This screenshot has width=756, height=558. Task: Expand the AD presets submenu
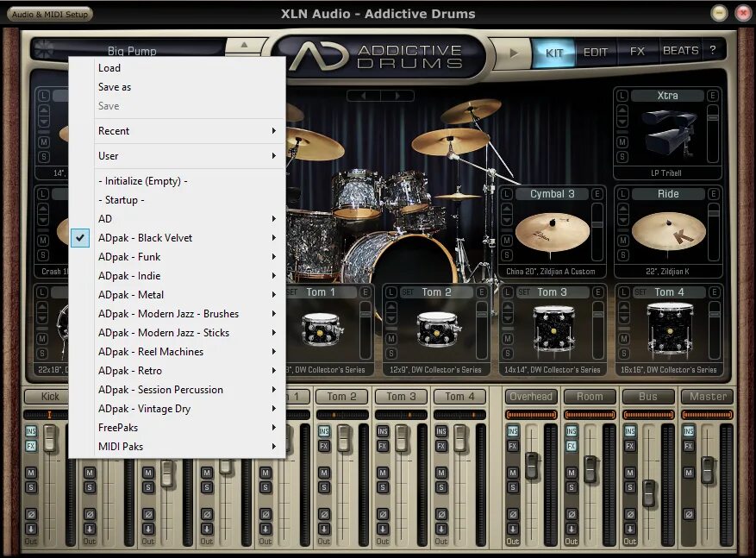(188, 219)
